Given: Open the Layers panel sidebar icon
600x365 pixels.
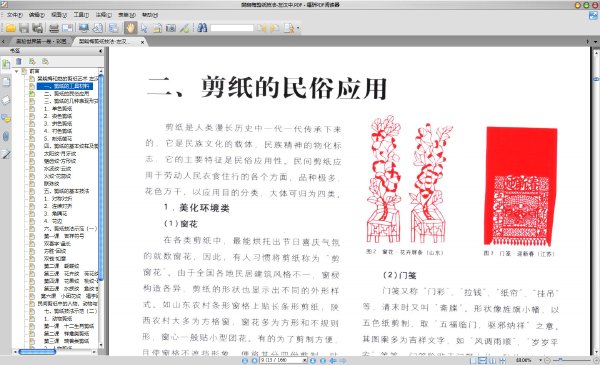Looking at the screenshot, I should tap(6, 100).
